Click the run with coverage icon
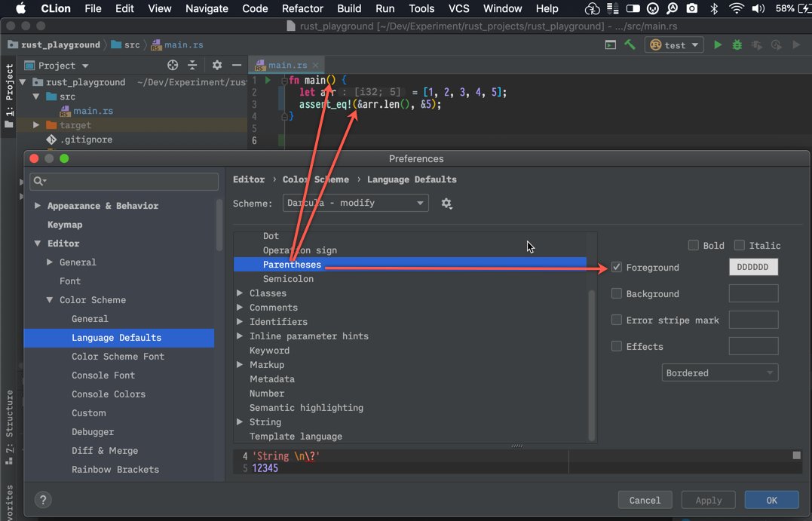 click(x=757, y=45)
